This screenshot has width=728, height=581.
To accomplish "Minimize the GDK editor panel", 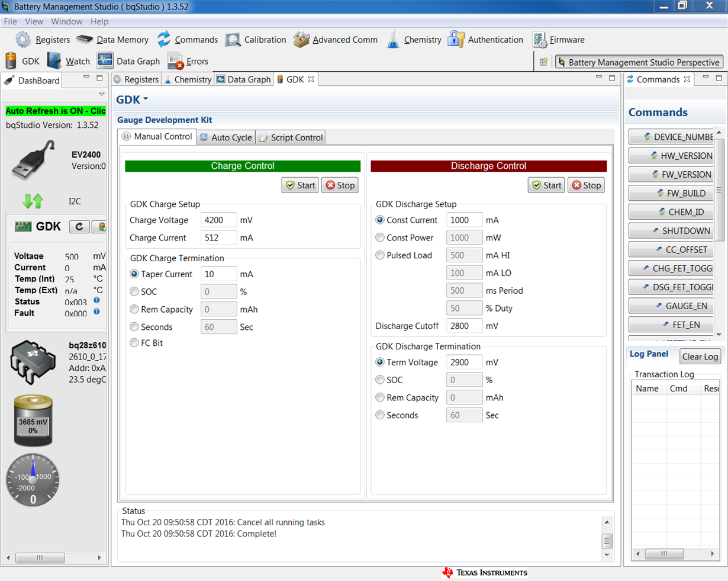I will tap(598, 78).
